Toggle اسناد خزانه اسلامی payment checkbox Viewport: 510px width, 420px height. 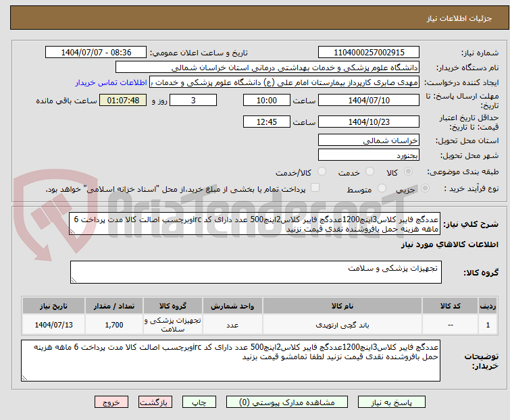[x=315, y=188]
